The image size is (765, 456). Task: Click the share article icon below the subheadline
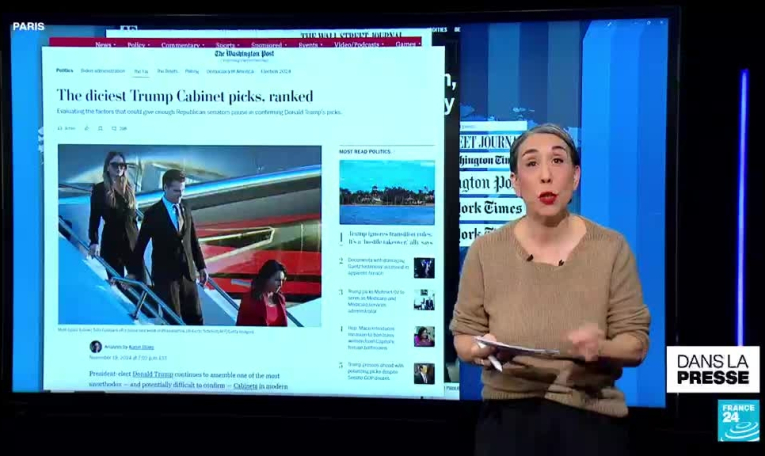coord(86,128)
